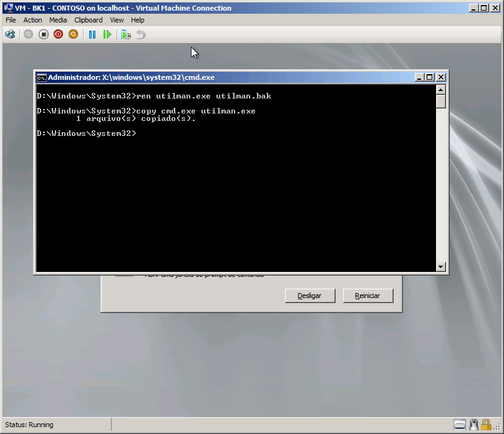Open the Media menu
Image resolution: width=504 pixels, height=434 pixels.
click(x=58, y=20)
